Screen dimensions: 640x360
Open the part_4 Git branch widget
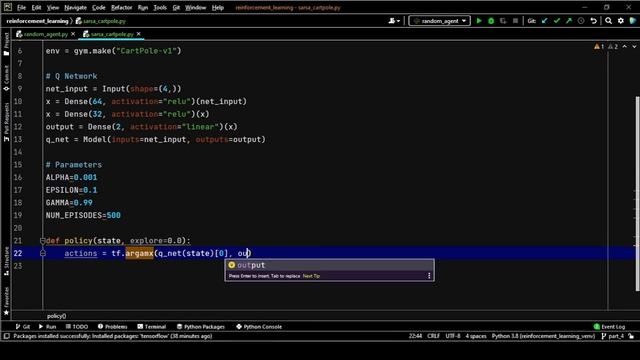pos(613,336)
